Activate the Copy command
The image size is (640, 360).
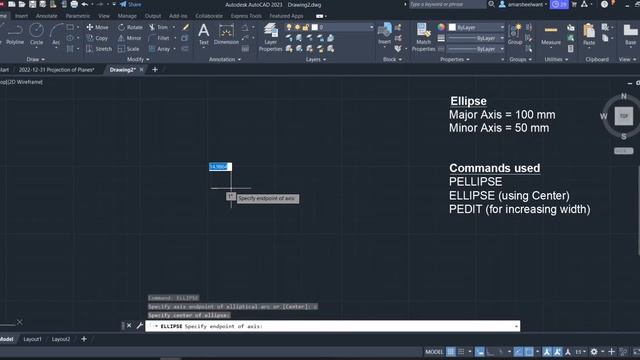[x=97, y=38]
